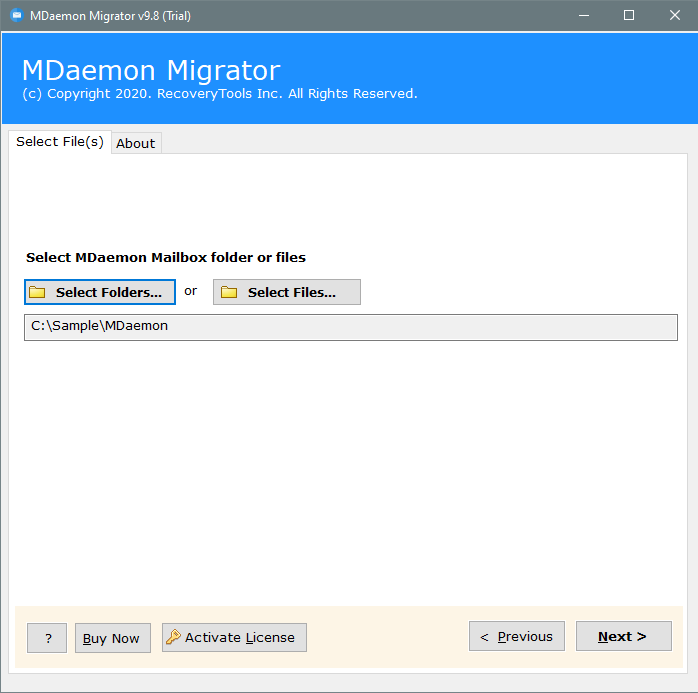Viewport: 698px width, 693px height.
Task: Click the Select Files button
Action: click(287, 292)
